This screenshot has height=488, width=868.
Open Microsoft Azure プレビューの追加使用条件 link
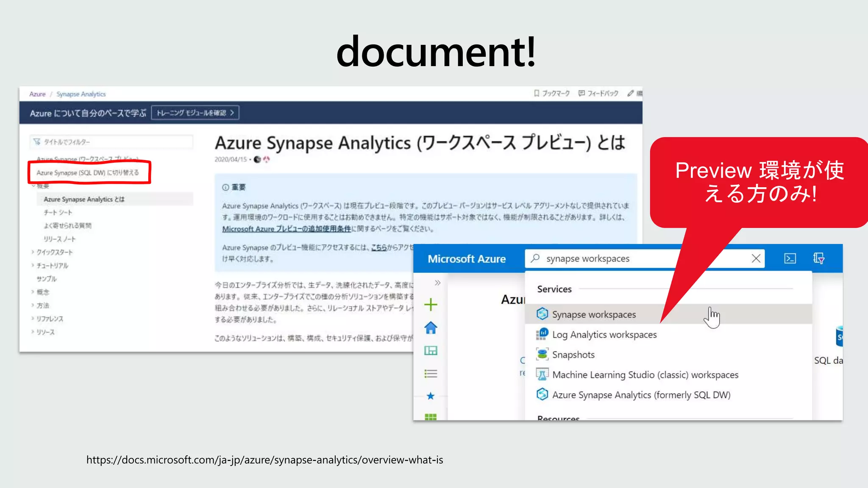coord(287,229)
